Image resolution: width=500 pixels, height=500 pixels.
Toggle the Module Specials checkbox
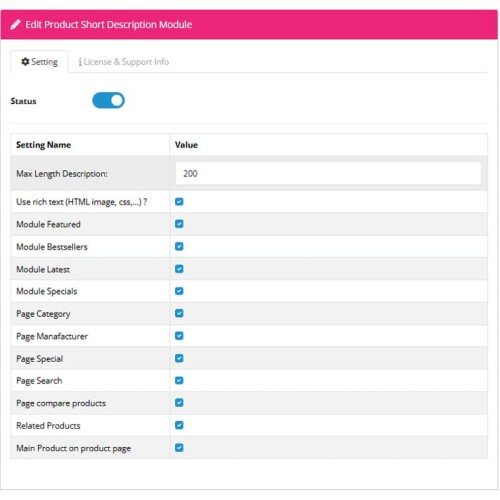(179, 291)
